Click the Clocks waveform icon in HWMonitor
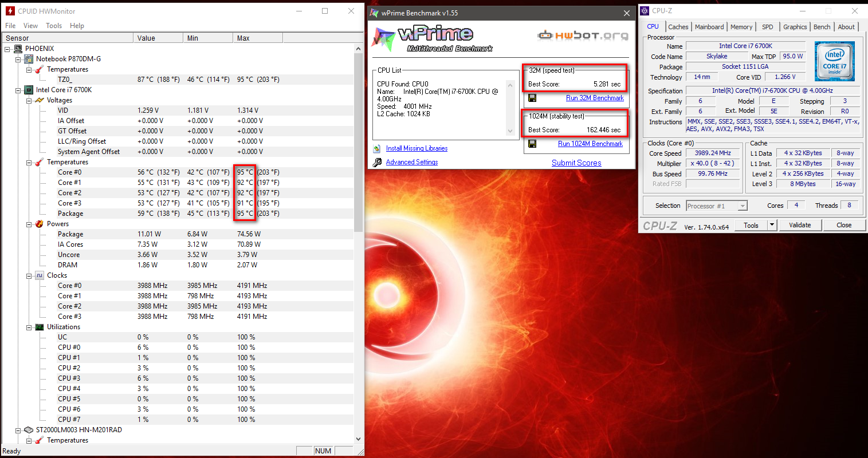 tap(40, 275)
